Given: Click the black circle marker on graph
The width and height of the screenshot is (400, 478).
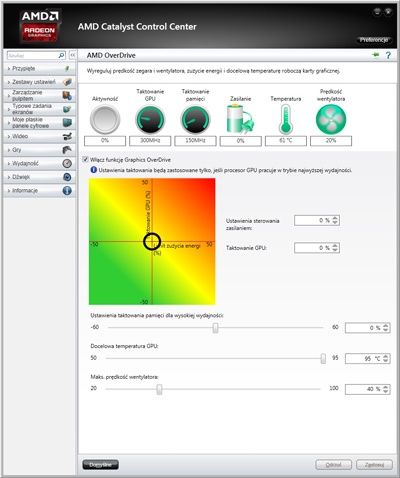Looking at the screenshot, I should [x=152, y=241].
